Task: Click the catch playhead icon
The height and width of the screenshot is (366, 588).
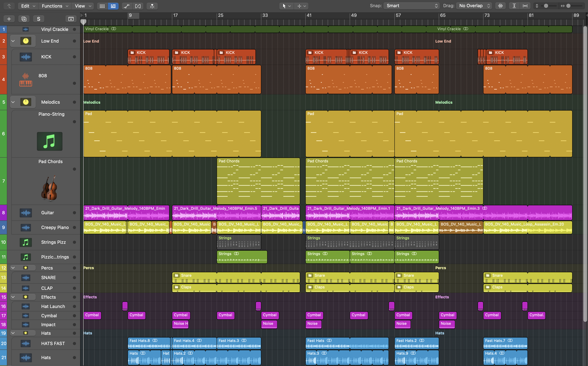Action: point(152,6)
